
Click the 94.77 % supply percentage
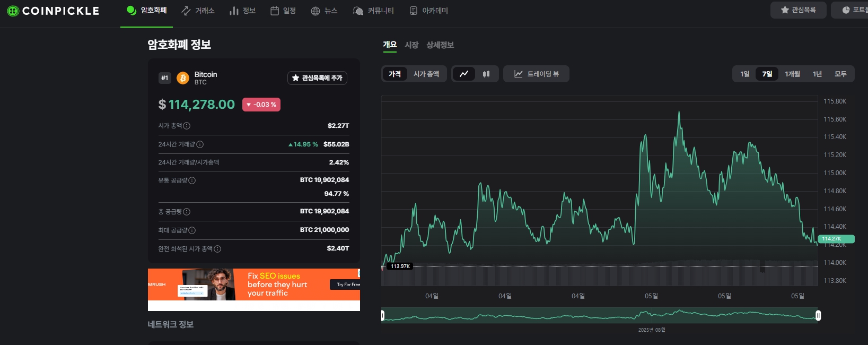click(x=337, y=194)
